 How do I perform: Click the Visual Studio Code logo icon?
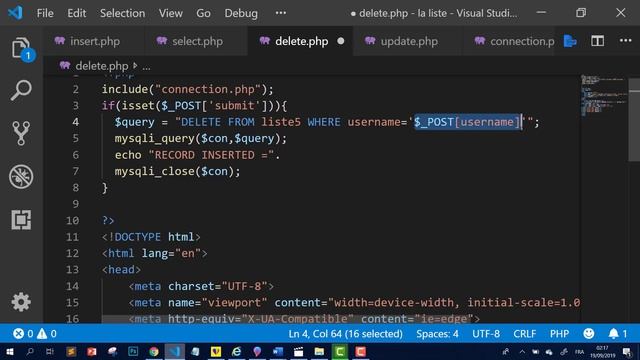pyautogui.click(x=15, y=13)
